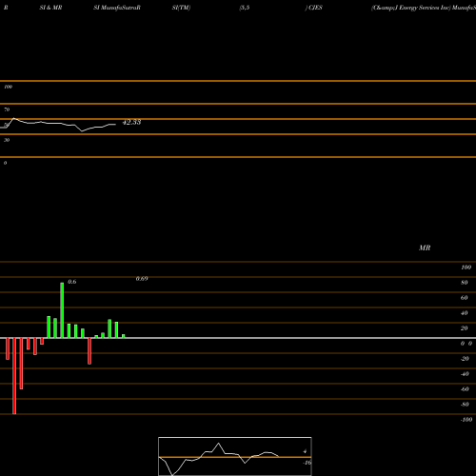
Task: Click the white RSI line peak near 50
Action: point(13,119)
